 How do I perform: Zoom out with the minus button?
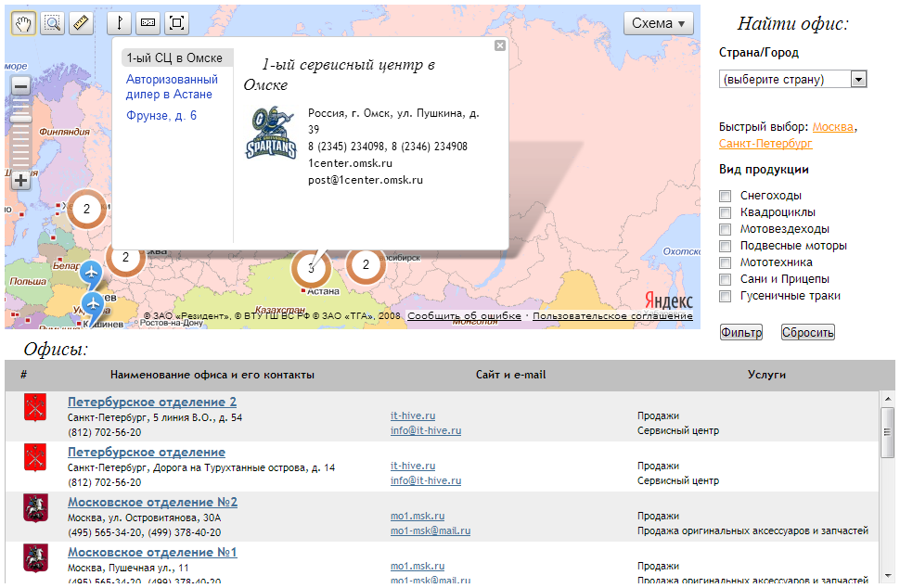pyautogui.click(x=20, y=86)
